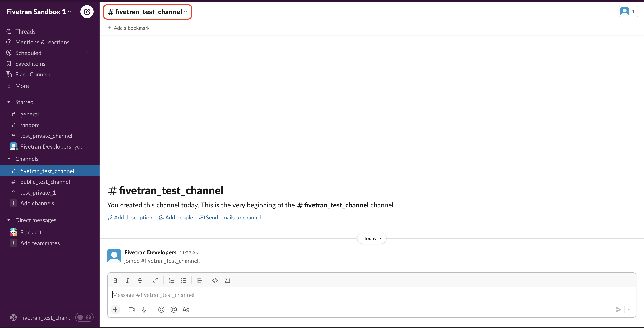
Task: Click Fivetran Developers sender name
Action: 150,252
